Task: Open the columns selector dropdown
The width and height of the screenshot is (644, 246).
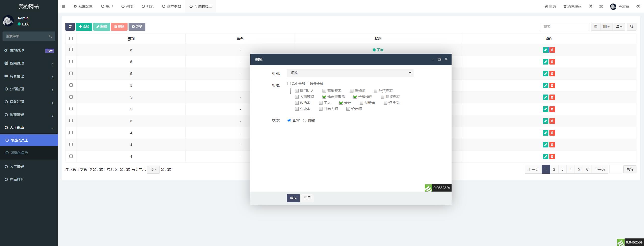Action: coord(606,27)
